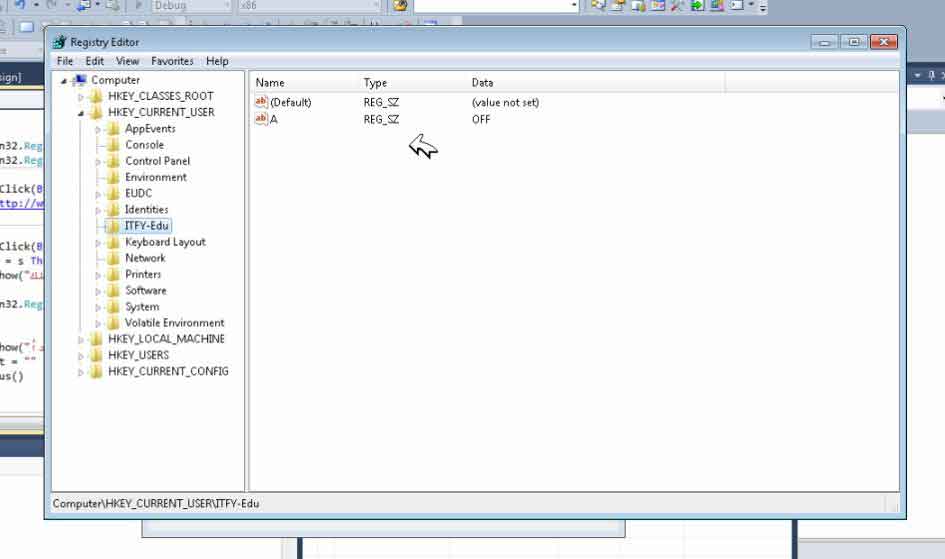The image size is (945, 559).
Task: Click the Computer icon in tree
Action: pyautogui.click(x=79, y=80)
